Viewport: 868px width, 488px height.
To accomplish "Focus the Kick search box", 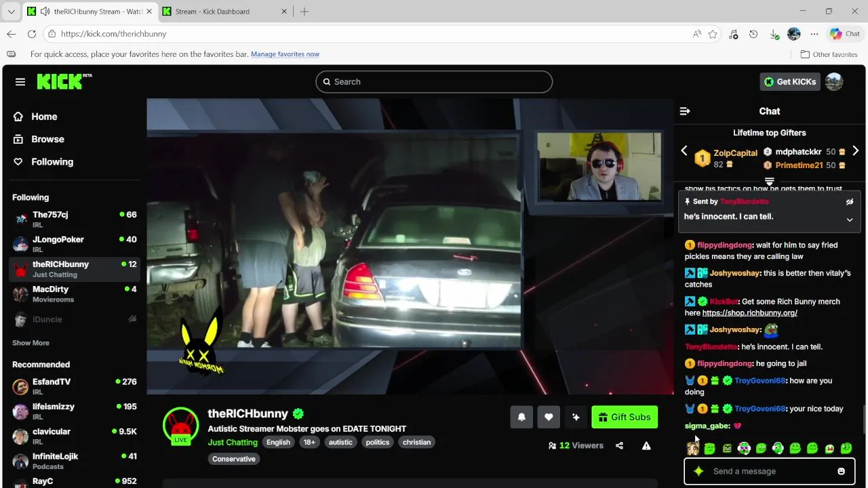I will point(434,81).
